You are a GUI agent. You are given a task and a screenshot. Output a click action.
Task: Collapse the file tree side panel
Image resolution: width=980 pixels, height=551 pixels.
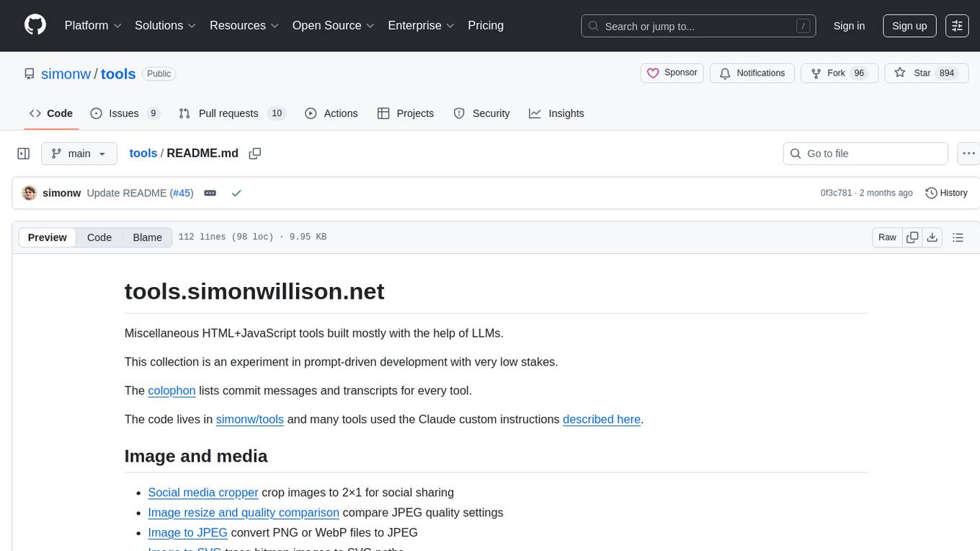coord(24,154)
